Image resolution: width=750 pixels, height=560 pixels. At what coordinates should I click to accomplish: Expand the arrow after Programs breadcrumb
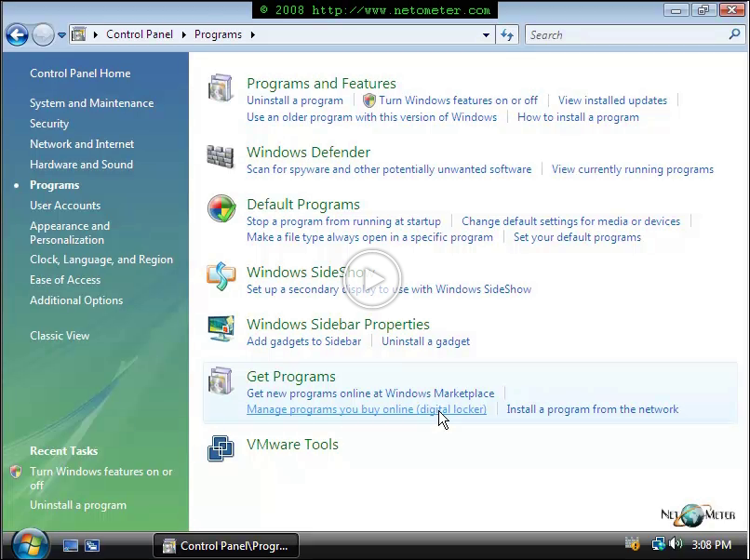(252, 35)
